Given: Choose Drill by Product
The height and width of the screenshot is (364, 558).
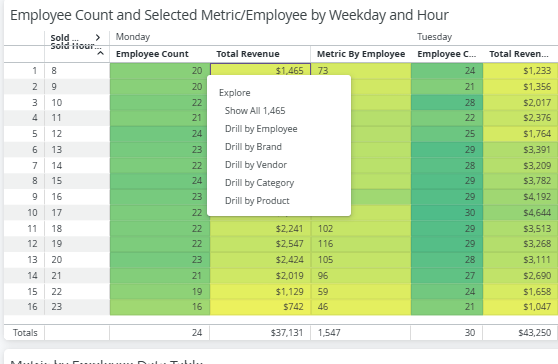Looking at the screenshot, I should (x=257, y=201).
